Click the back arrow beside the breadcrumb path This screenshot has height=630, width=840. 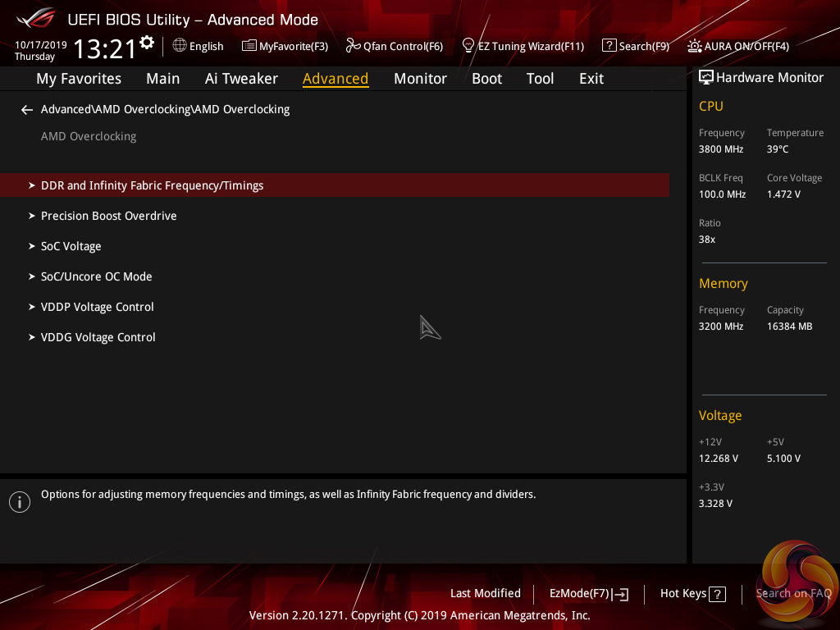[x=27, y=110]
